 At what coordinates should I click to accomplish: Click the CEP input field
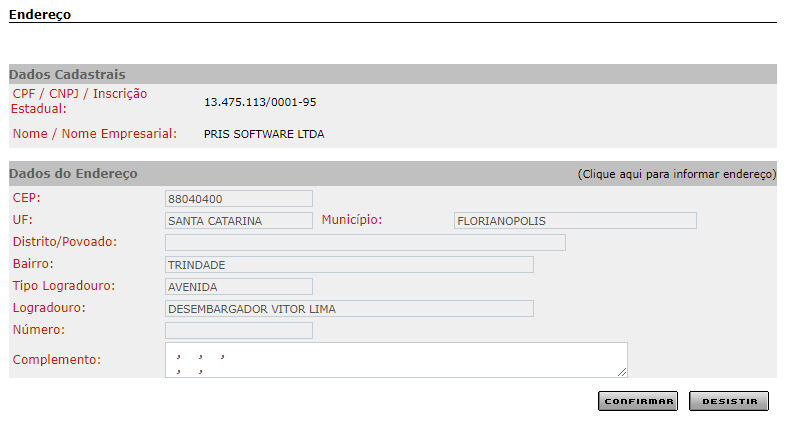pyautogui.click(x=238, y=199)
